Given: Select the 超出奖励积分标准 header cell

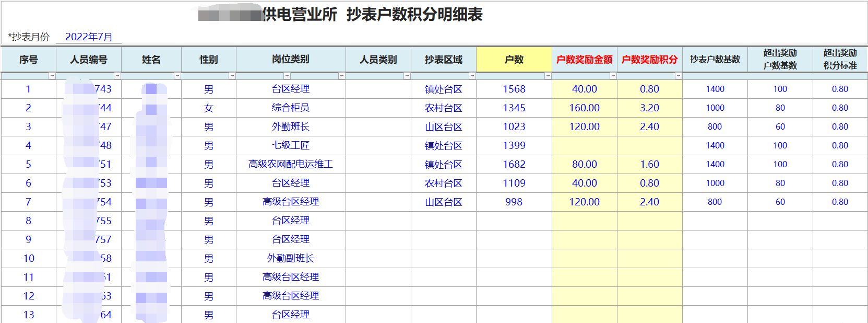Looking at the screenshot, I should pyautogui.click(x=840, y=60).
